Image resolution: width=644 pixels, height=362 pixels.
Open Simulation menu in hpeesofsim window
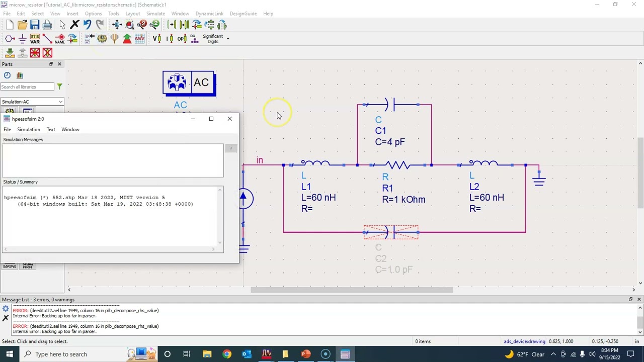tap(29, 129)
